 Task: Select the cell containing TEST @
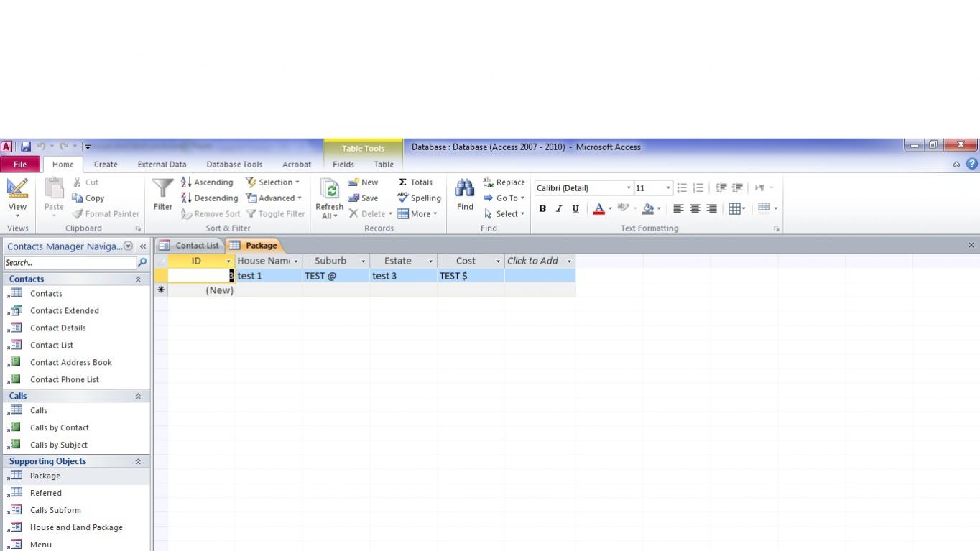(336, 276)
